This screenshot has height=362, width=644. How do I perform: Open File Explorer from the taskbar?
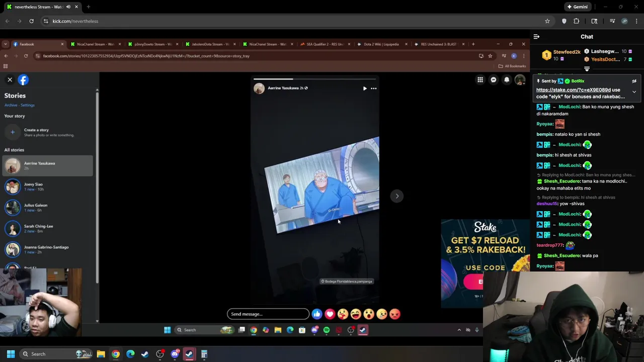101,354
